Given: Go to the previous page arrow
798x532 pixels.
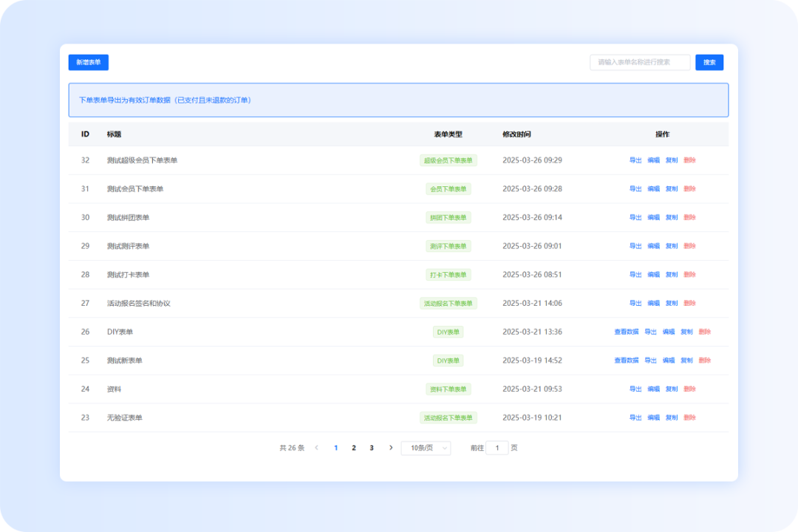Looking at the screenshot, I should [317, 448].
